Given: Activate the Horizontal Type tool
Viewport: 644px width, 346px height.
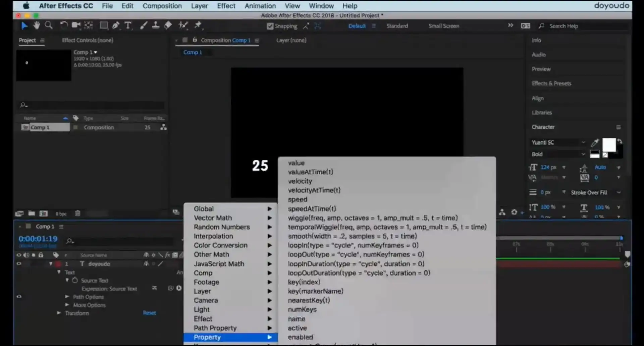Looking at the screenshot, I should click(128, 25).
